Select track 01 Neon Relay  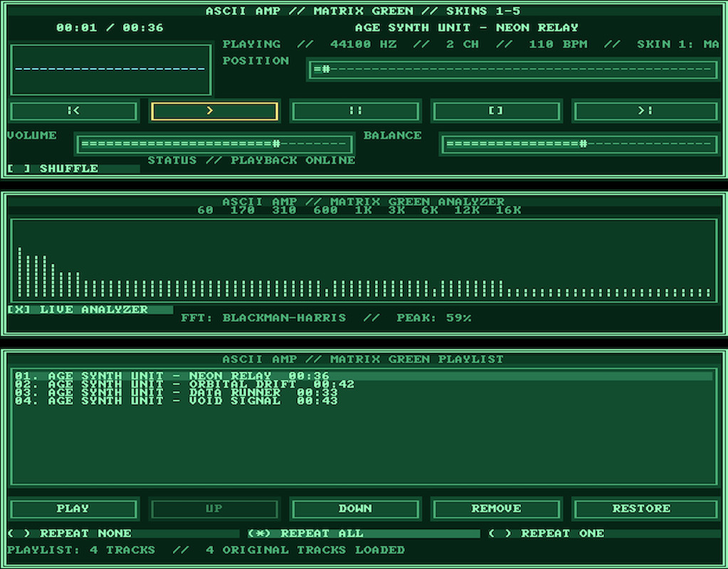(x=364, y=376)
